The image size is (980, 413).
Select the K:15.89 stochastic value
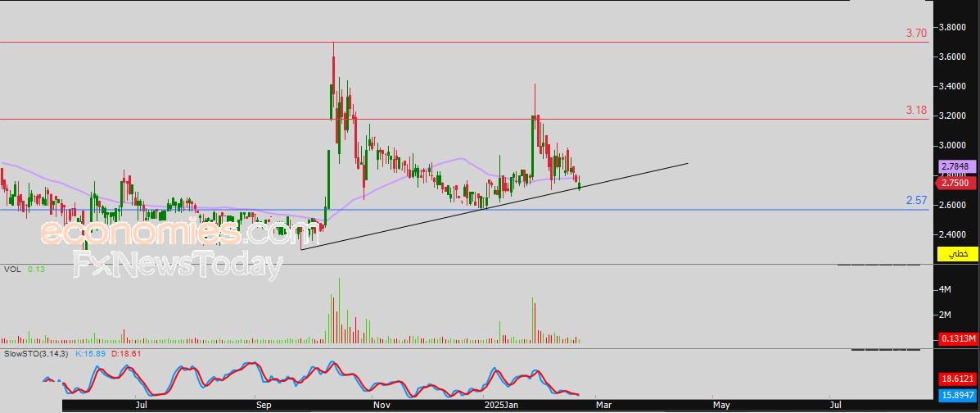coord(91,353)
